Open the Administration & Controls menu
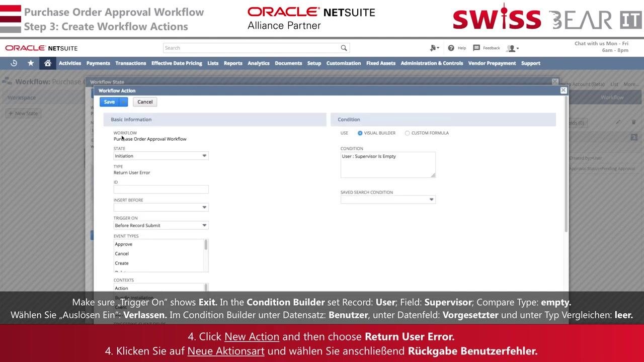 [x=432, y=63]
